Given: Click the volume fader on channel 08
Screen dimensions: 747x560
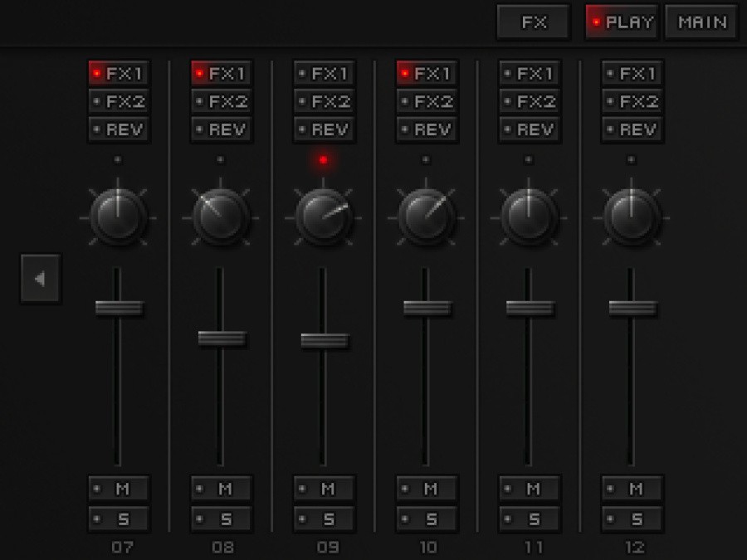Looking at the screenshot, I should pos(221,336).
